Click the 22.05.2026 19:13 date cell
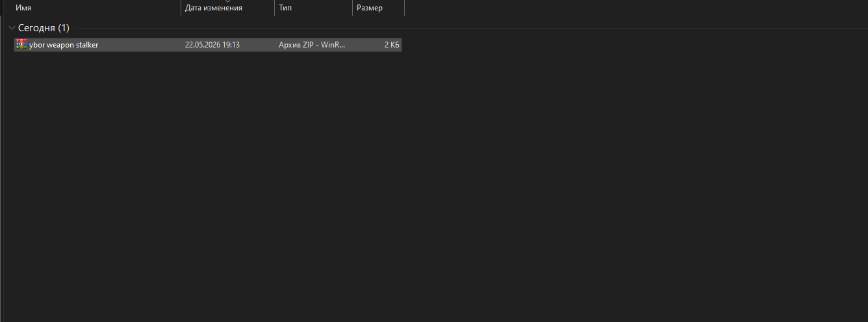This screenshot has height=322, width=868. (x=212, y=45)
